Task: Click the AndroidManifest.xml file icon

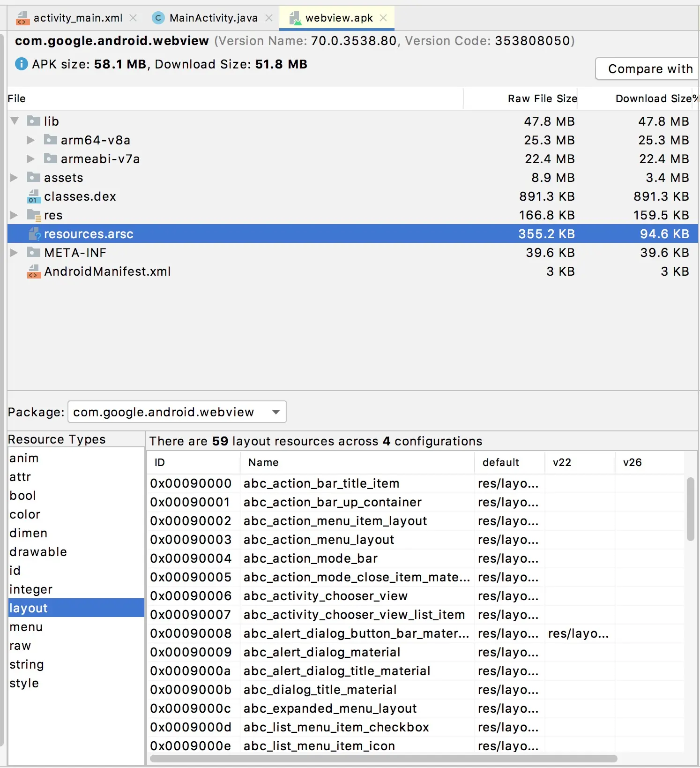Action: tap(34, 271)
